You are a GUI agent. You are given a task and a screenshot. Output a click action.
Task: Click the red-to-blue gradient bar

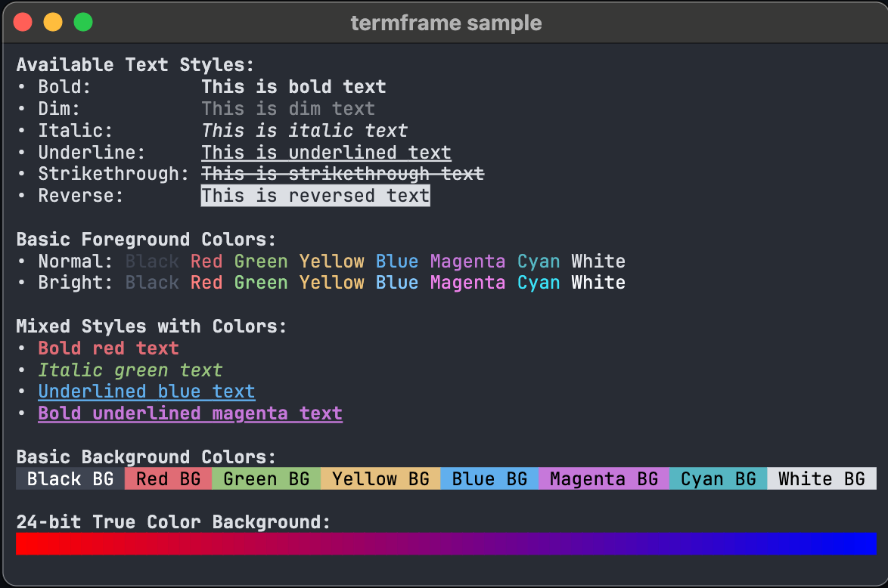coord(446,544)
